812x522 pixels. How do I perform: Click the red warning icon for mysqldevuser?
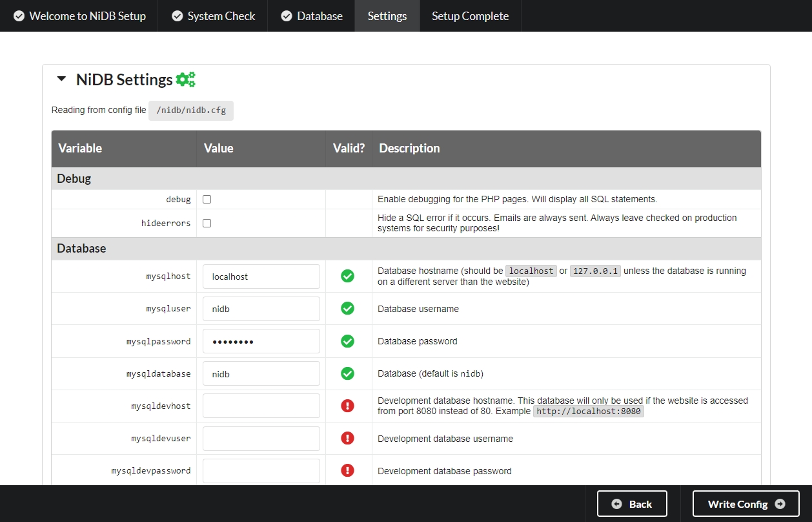coord(347,438)
